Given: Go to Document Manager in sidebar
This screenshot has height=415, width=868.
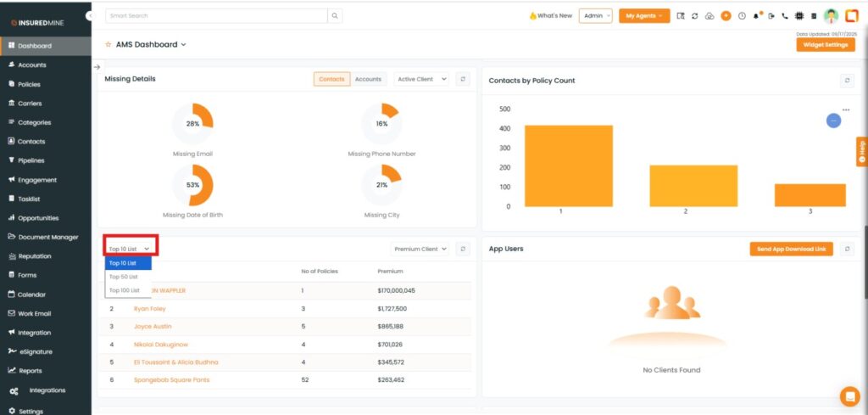Looking at the screenshot, I should (47, 237).
